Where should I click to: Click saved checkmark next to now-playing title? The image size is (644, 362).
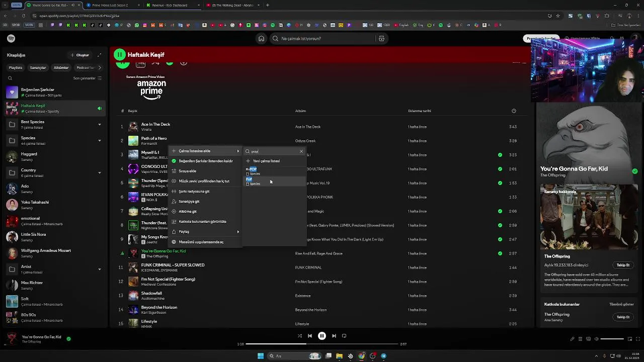(68, 339)
